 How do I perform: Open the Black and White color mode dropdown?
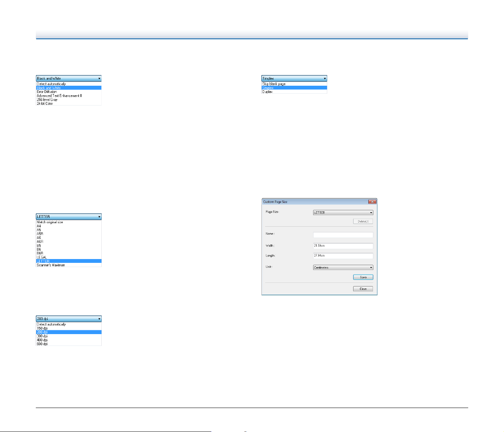(69, 78)
